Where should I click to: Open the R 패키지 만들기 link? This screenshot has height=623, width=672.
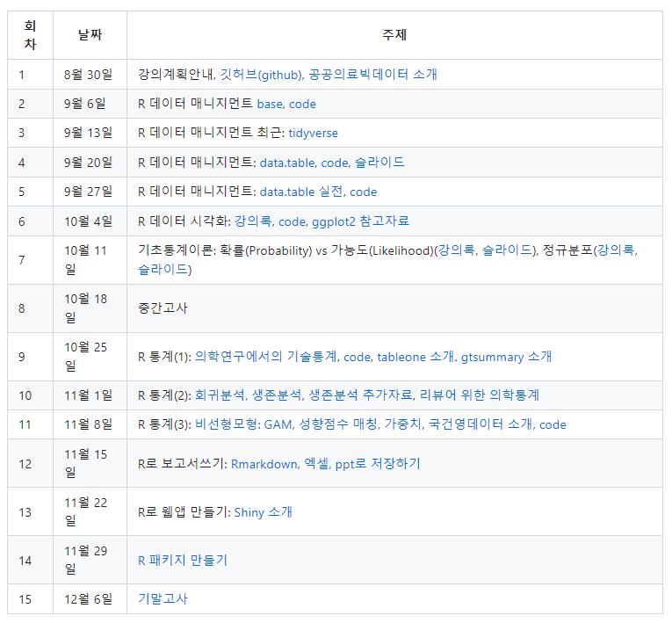pyautogui.click(x=183, y=561)
